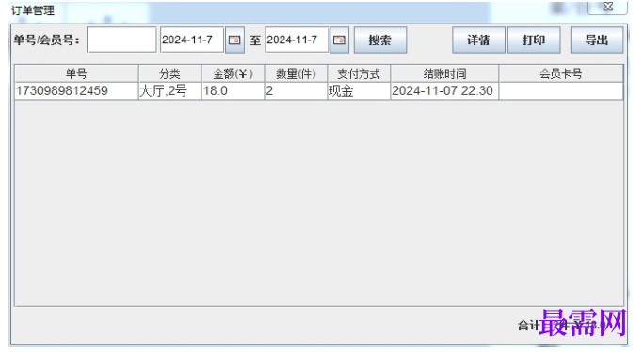Click the 导出 export button
Image resolution: width=644 pixels, height=352 pixels.
pyautogui.click(x=597, y=40)
